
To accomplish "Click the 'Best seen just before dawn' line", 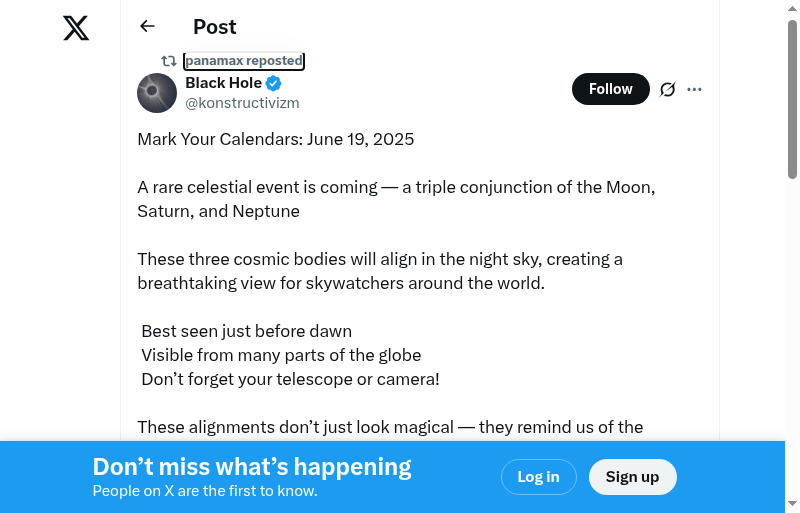I will [246, 331].
